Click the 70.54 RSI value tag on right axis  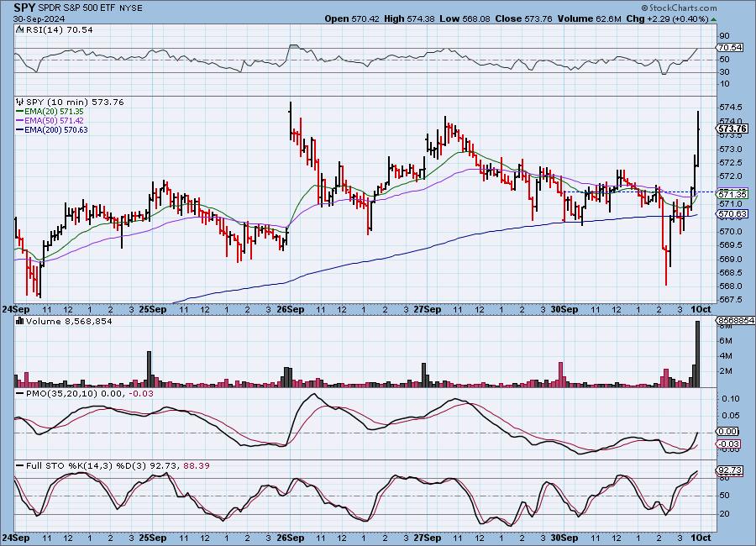pos(730,47)
